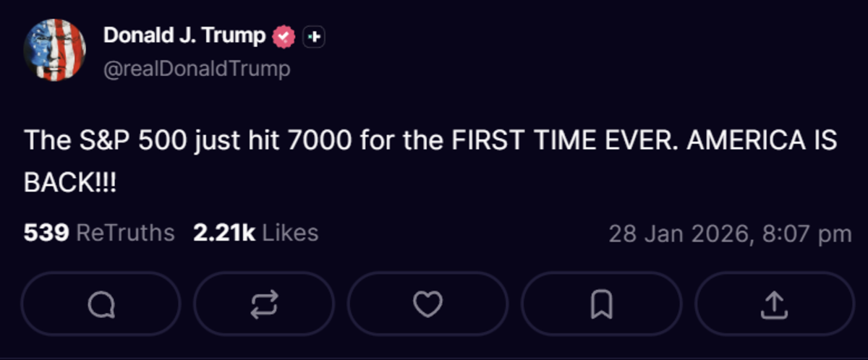This screenshot has width=868, height=360.
Task: Open the 28 Jan 2026 timestamp link
Action: (x=729, y=233)
